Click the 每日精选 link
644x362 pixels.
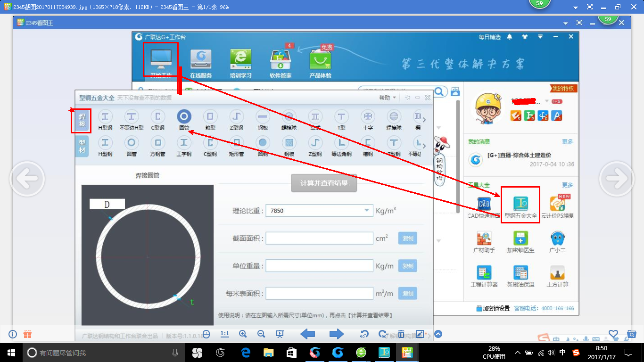tap(489, 37)
